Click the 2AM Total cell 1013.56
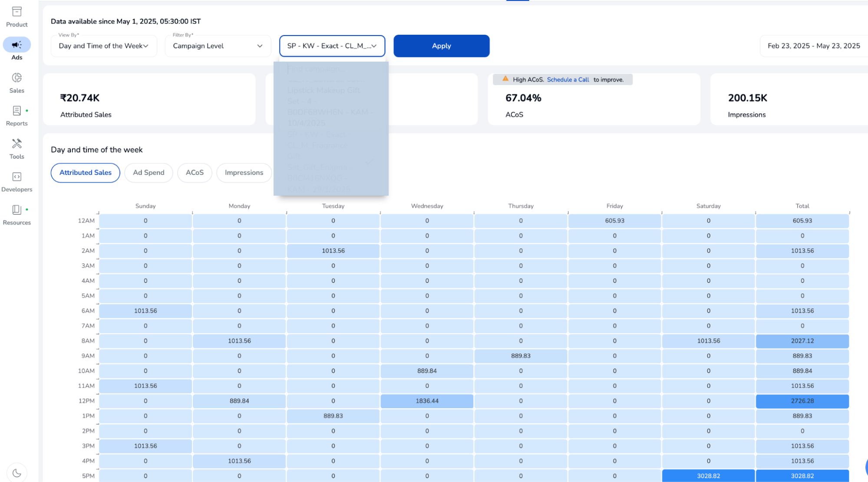Image resolution: width=868 pixels, height=482 pixels. (802, 251)
